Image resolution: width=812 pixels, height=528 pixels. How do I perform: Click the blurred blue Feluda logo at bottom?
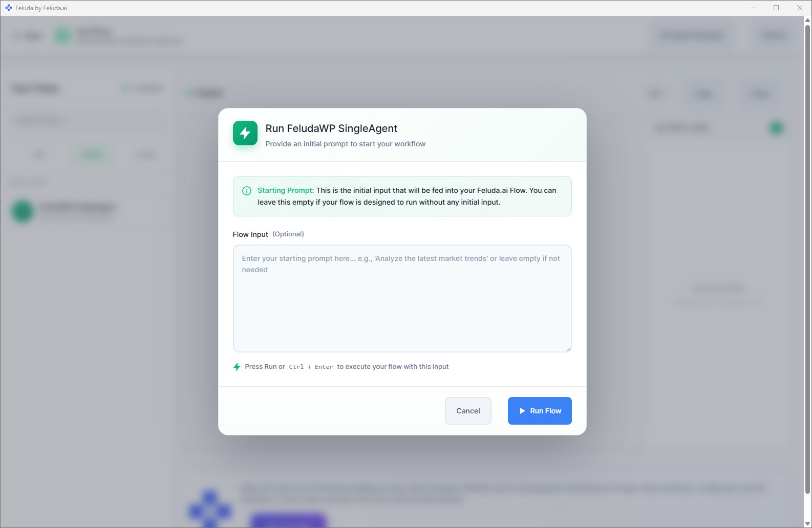[x=210, y=509]
